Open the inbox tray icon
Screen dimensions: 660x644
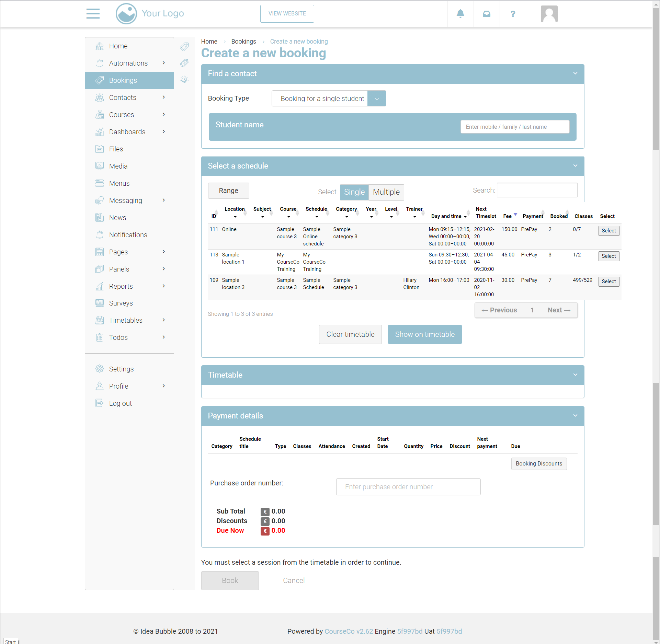486,14
